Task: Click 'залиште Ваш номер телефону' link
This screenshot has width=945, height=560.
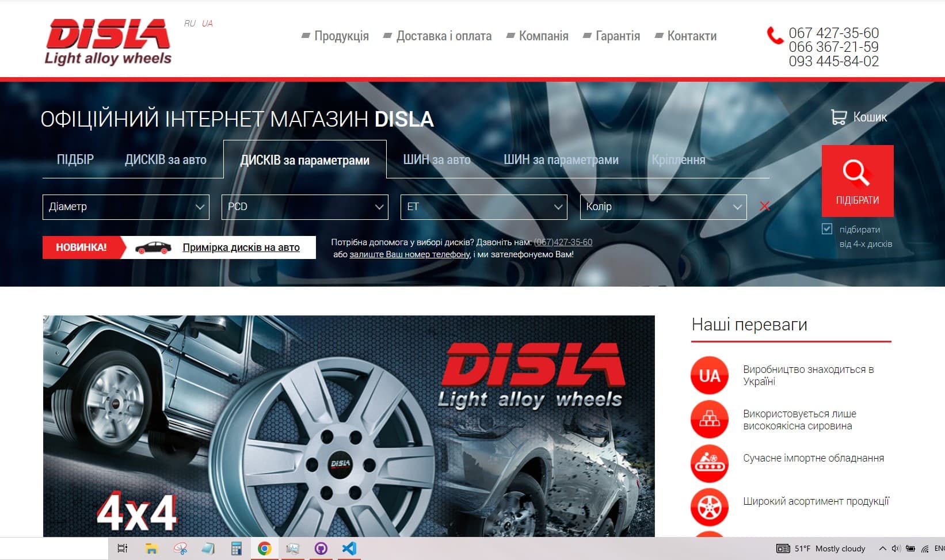Action: tap(409, 254)
